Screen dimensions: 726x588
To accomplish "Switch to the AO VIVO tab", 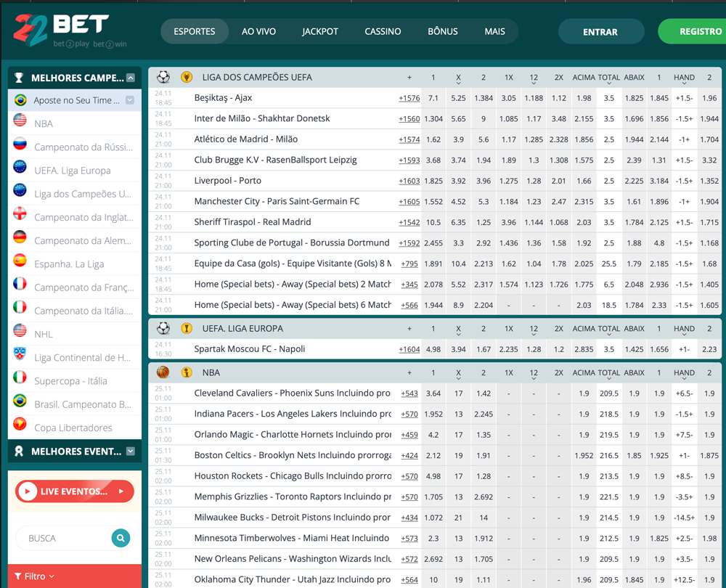I will coord(258,31).
